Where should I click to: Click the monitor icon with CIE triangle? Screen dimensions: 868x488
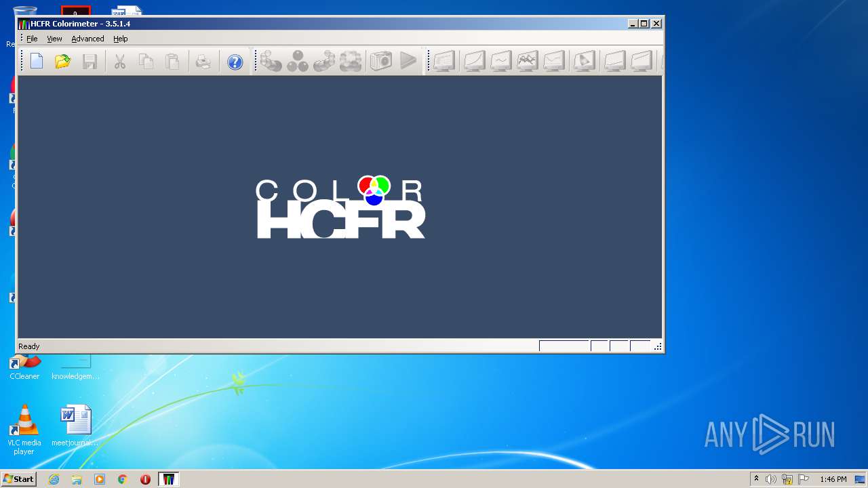(585, 61)
